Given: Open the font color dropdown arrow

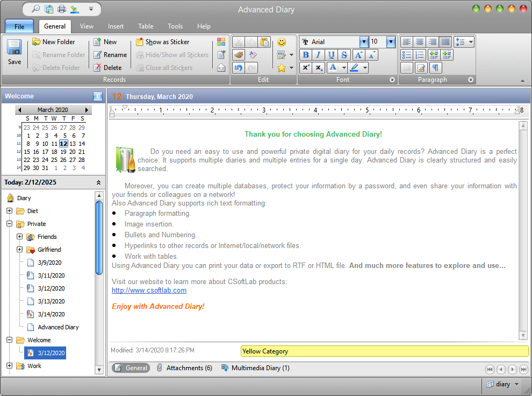Looking at the screenshot, I should [x=344, y=68].
